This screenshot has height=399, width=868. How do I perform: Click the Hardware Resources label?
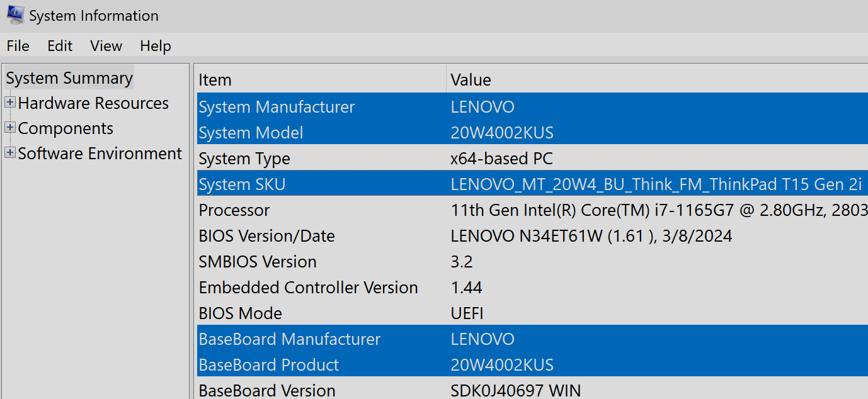point(93,103)
